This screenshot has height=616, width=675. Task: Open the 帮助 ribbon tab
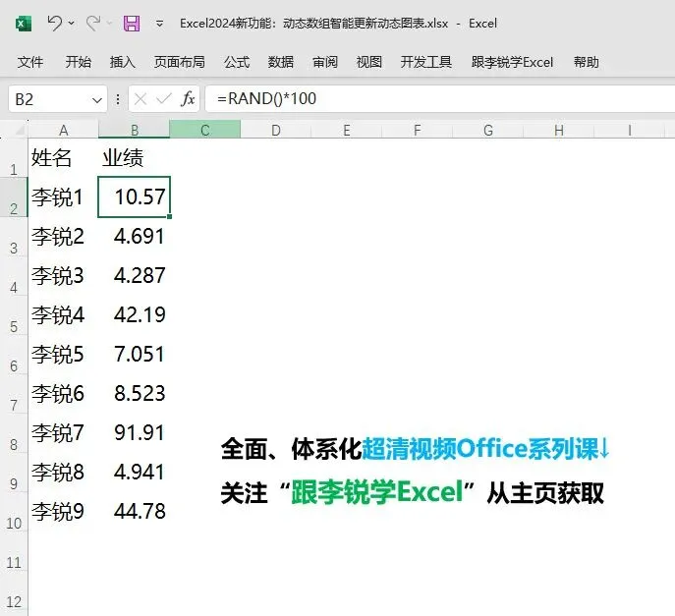[586, 62]
